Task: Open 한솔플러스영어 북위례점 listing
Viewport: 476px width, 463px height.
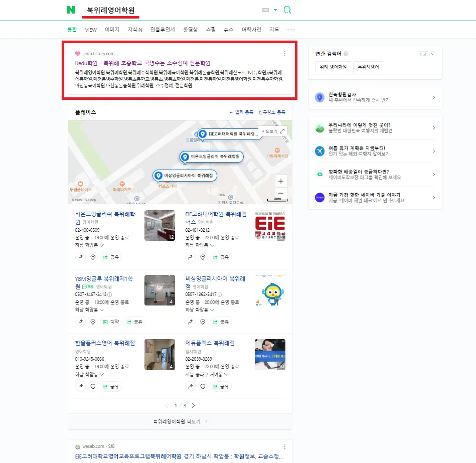Action: coord(105,343)
